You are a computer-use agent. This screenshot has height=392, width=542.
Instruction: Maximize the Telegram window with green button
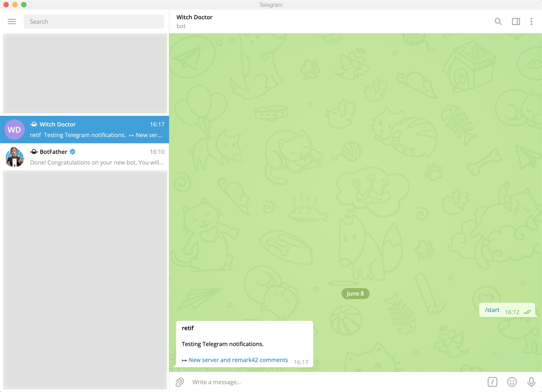(x=24, y=5)
